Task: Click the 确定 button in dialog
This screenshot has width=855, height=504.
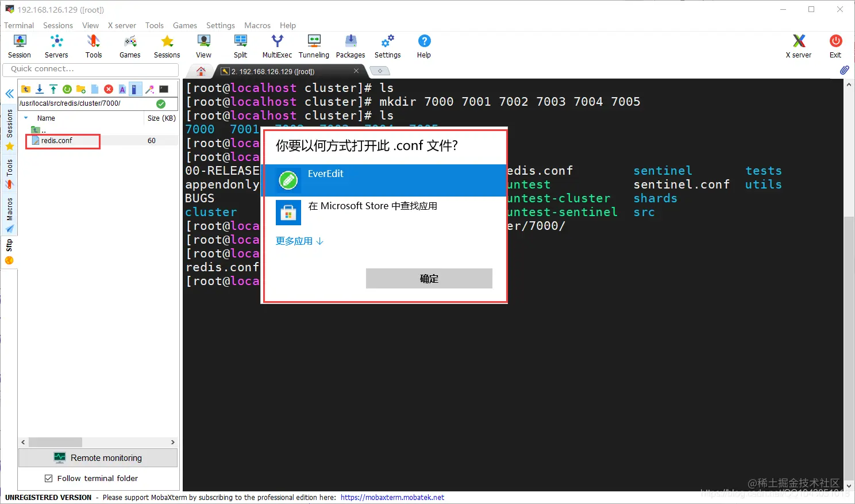Action: [x=429, y=279]
